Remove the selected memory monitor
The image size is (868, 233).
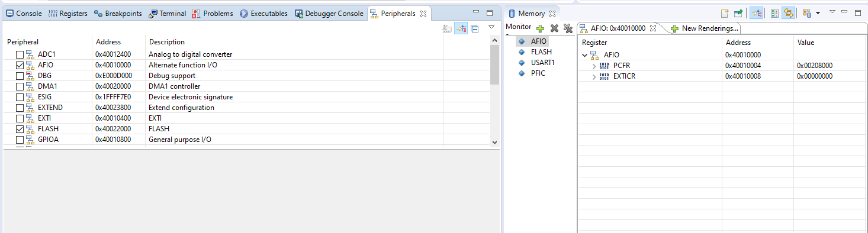(554, 28)
